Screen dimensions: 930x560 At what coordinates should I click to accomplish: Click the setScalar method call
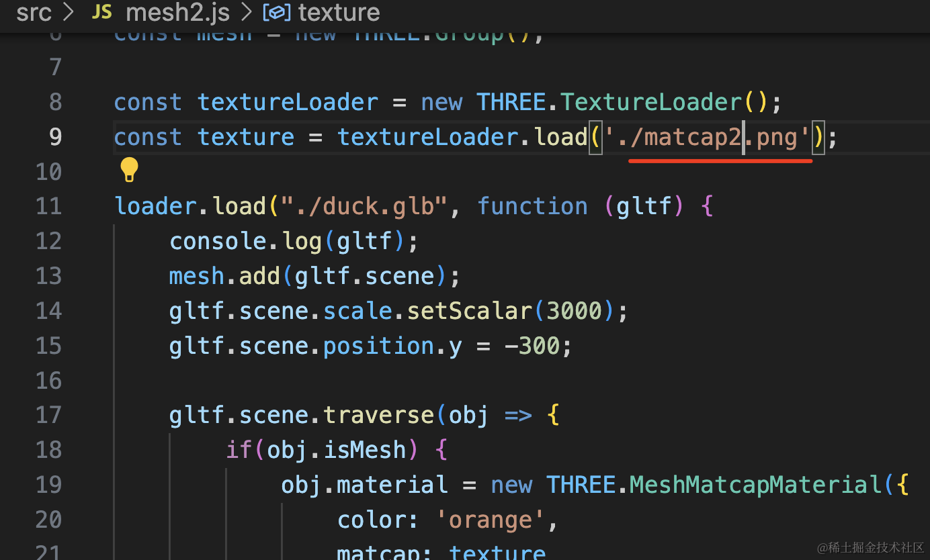click(469, 312)
